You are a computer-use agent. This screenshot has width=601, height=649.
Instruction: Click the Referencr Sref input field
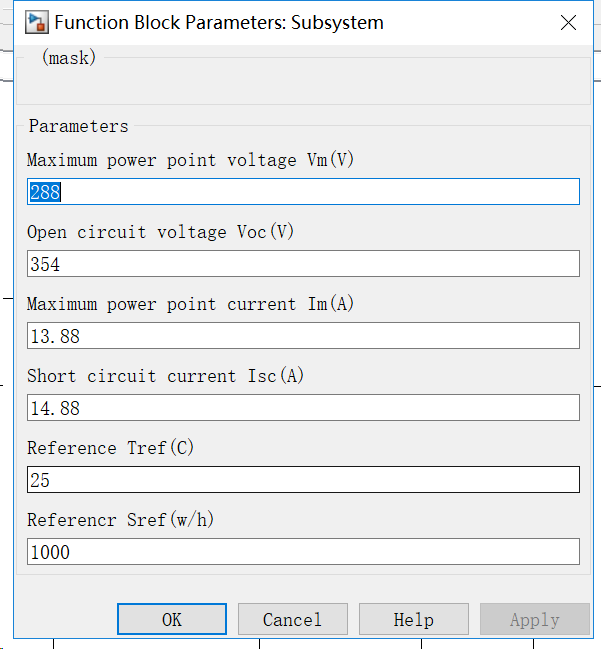303,552
